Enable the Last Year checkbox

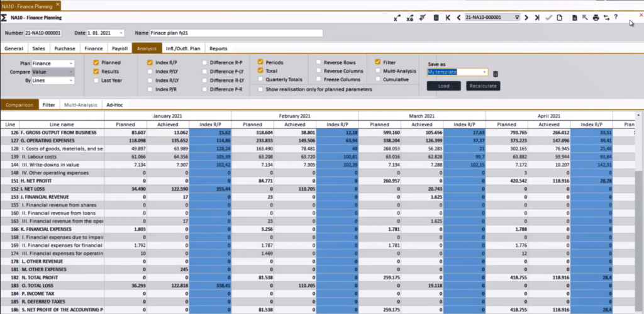coord(96,81)
